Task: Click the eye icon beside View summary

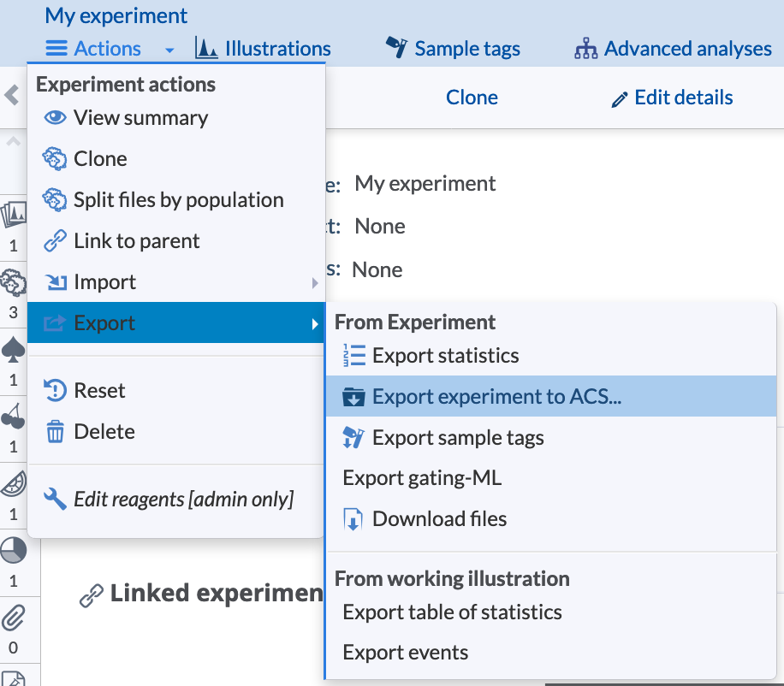Action: pyautogui.click(x=55, y=117)
